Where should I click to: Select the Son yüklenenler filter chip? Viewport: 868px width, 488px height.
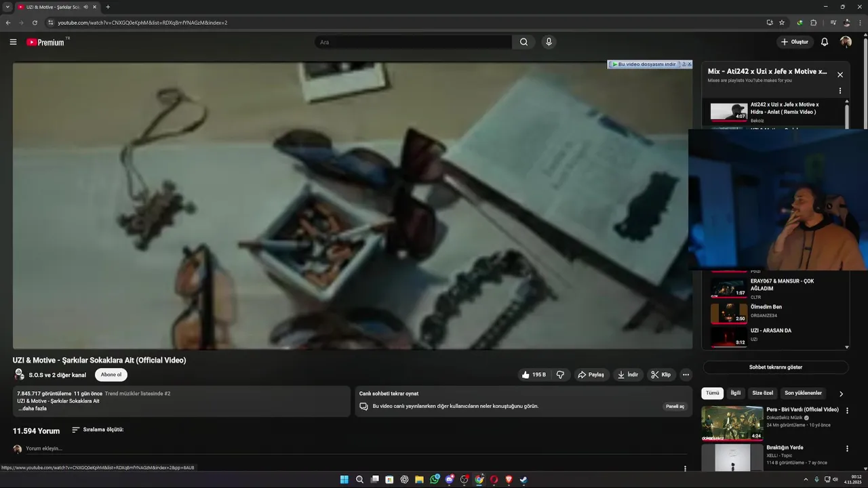tap(804, 393)
